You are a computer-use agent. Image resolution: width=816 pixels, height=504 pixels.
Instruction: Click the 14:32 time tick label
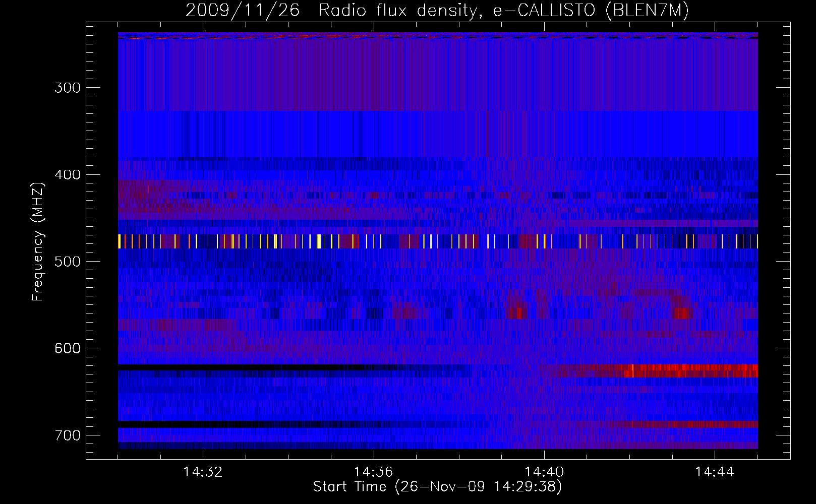point(203,472)
